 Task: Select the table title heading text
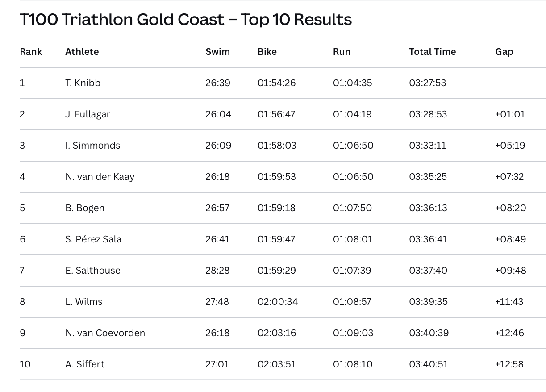[x=186, y=20]
